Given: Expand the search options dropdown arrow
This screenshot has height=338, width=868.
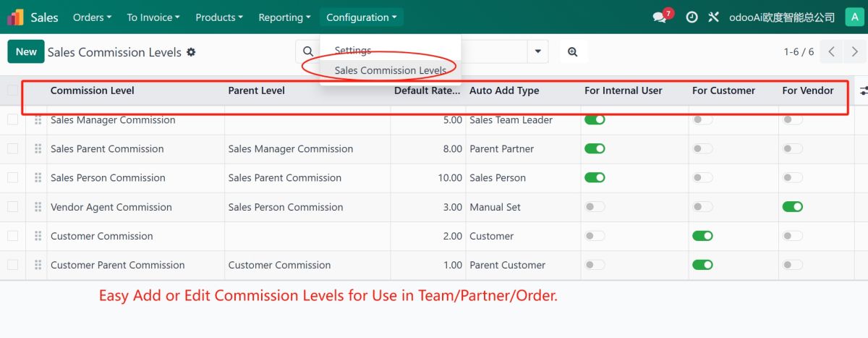Looking at the screenshot, I should click(537, 51).
